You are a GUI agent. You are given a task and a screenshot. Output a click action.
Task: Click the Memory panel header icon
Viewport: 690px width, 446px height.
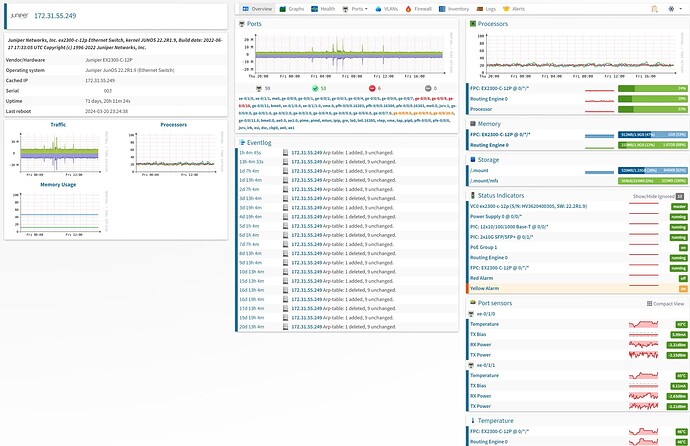point(473,124)
